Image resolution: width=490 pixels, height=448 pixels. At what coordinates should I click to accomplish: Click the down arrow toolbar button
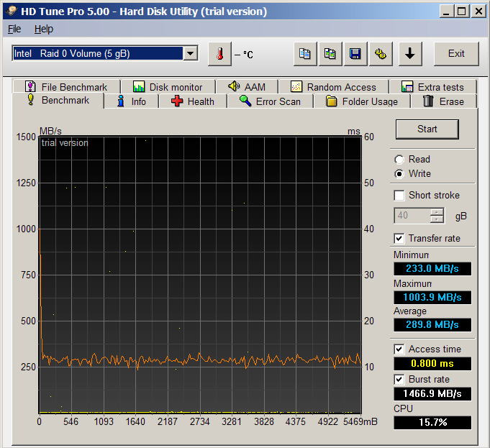tap(409, 54)
